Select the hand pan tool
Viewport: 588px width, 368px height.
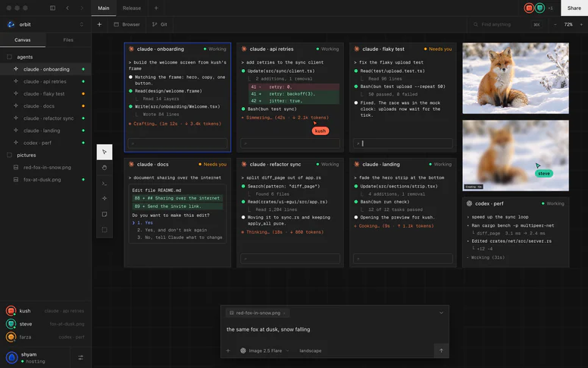click(x=105, y=168)
